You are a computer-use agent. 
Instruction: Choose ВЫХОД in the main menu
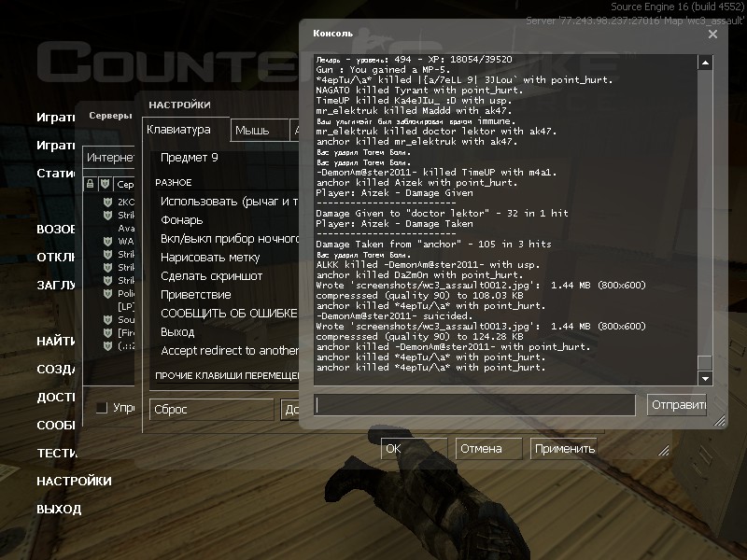pyautogui.click(x=59, y=509)
